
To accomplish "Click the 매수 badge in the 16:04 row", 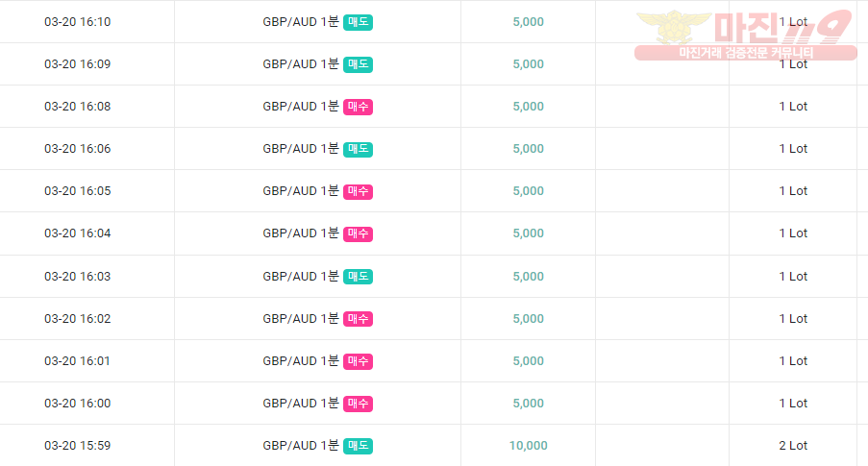I will tap(358, 233).
